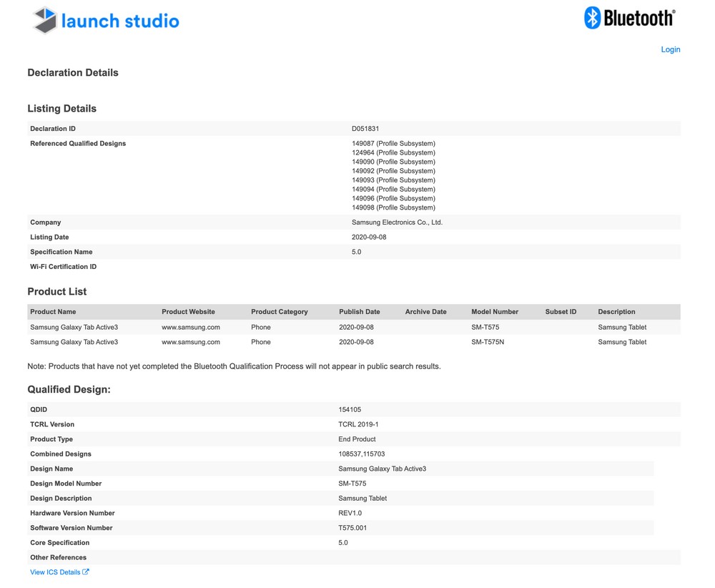
Task: Click Software Version Number value T575.001
Action: point(352,528)
